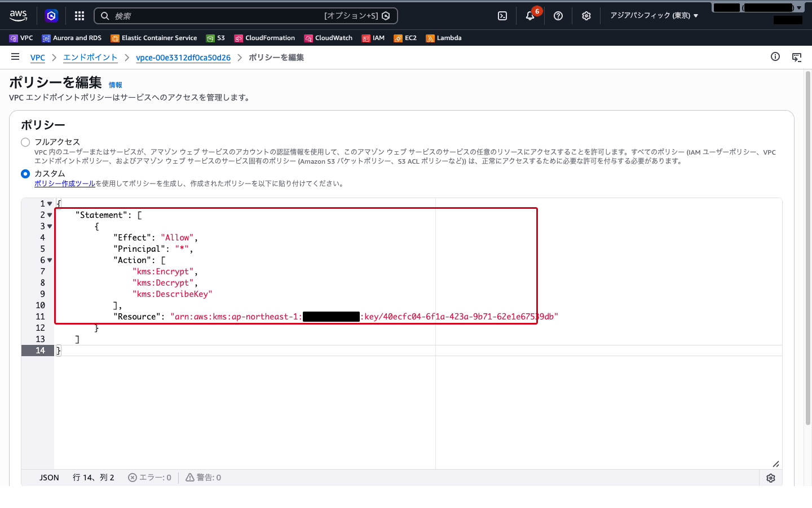Screen dimensions: 812x508
Task: Launch CloudShell from the top bar
Action: (x=502, y=16)
